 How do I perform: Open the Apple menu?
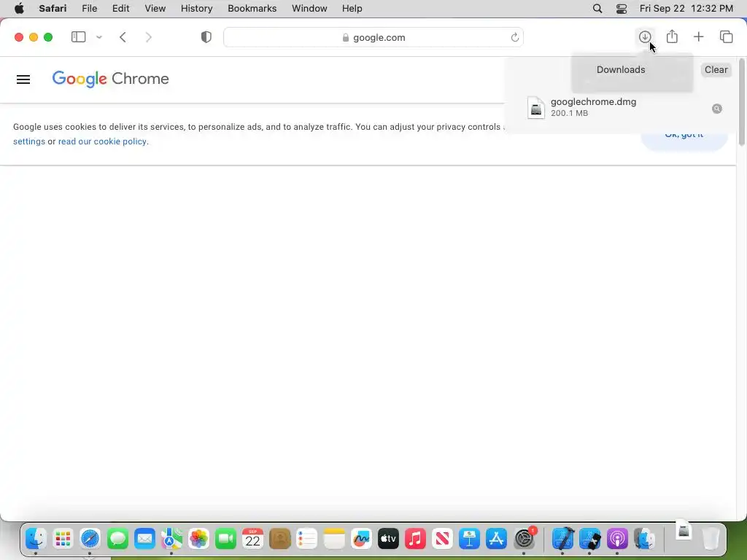19,9
